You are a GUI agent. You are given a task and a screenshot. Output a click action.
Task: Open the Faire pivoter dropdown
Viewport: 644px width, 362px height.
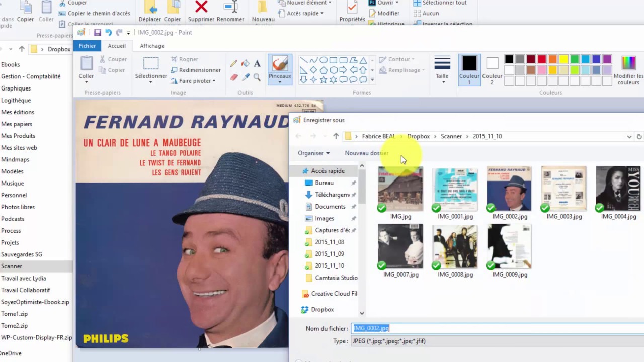pos(193,81)
